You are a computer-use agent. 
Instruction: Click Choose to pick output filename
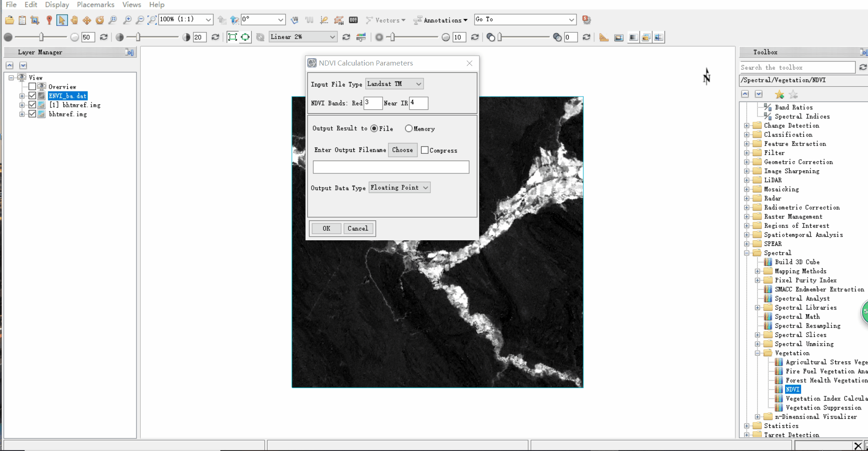coord(403,150)
